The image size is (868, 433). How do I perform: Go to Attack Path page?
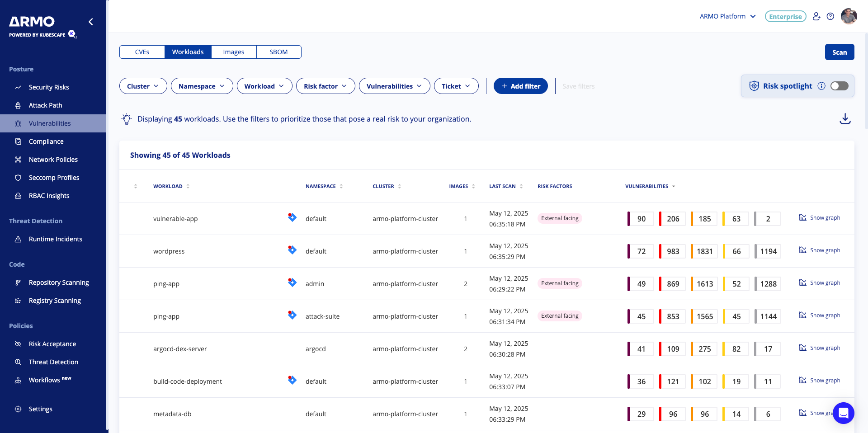[x=53, y=105]
